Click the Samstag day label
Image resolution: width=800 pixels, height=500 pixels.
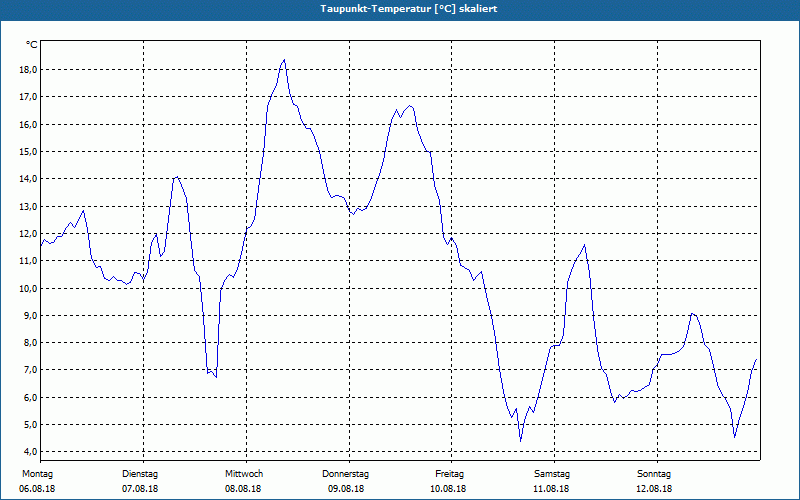[552, 474]
